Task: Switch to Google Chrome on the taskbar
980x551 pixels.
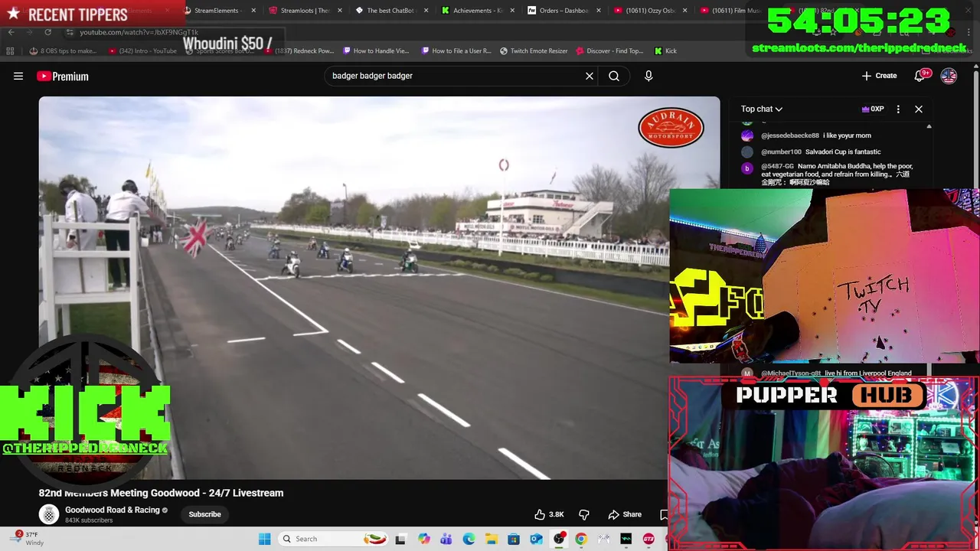Action: click(x=581, y=539)
